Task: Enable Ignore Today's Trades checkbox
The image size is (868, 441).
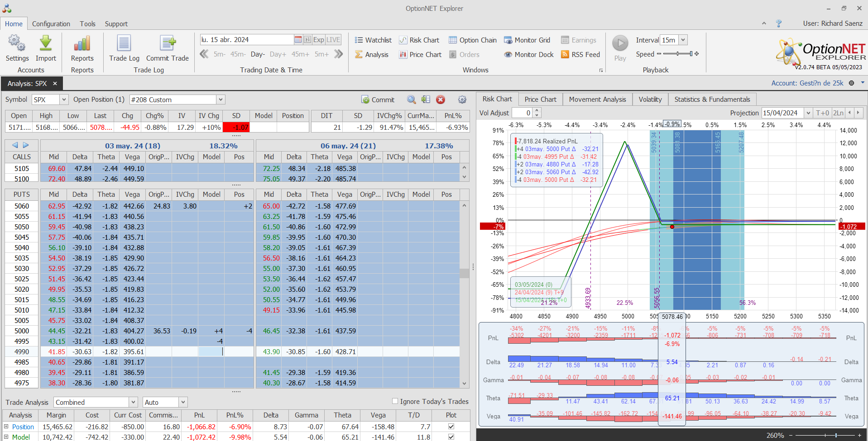Action: (395, 401)
